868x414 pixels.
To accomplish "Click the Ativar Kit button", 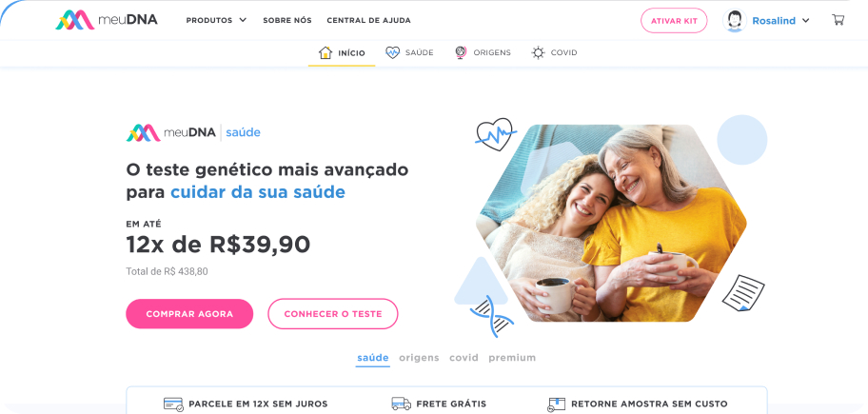I will (674, 21).
